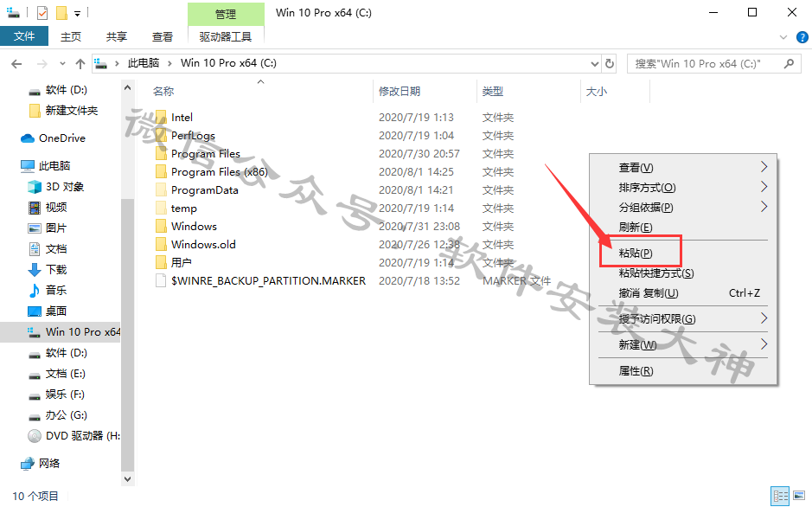This screenshot has width=812, height=507.
Task: Click the search magnifier icon
Action: pyautogui.click(x=789, y=64)
